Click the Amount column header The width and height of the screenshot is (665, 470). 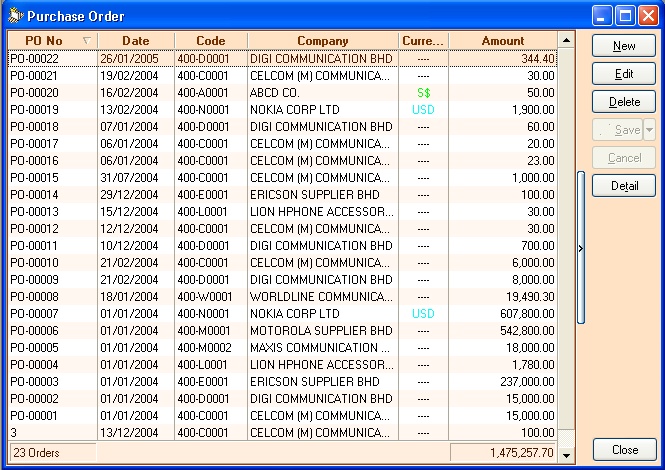(503, 41)
